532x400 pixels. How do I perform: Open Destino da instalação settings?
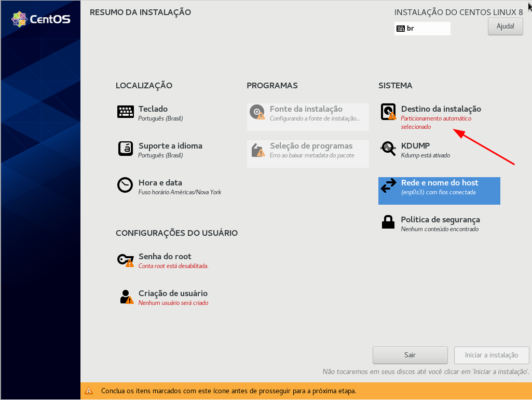439,117
